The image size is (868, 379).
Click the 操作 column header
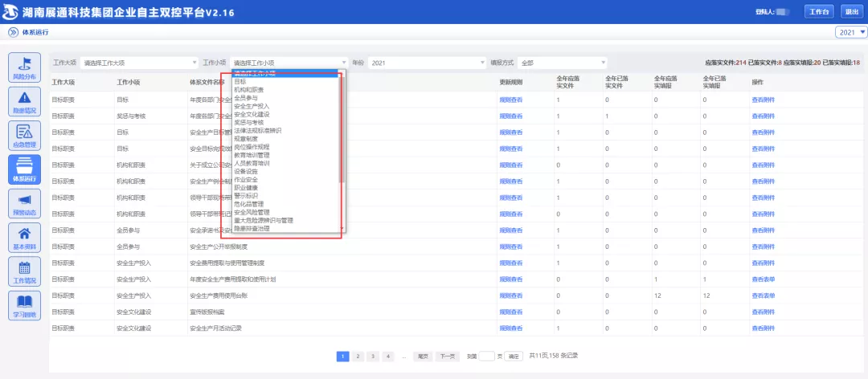coord(757,82)
